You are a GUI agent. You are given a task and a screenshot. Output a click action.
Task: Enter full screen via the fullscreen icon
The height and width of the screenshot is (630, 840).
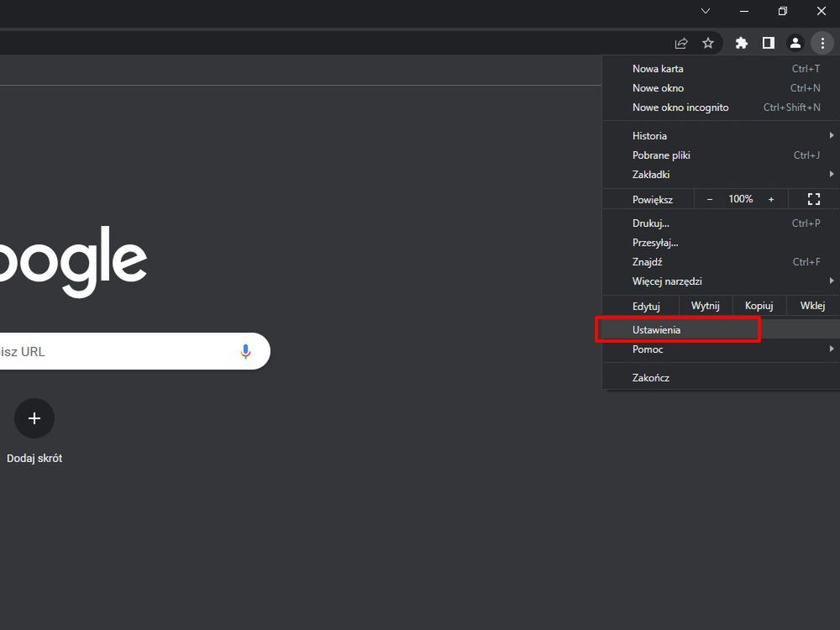[813, 199]
